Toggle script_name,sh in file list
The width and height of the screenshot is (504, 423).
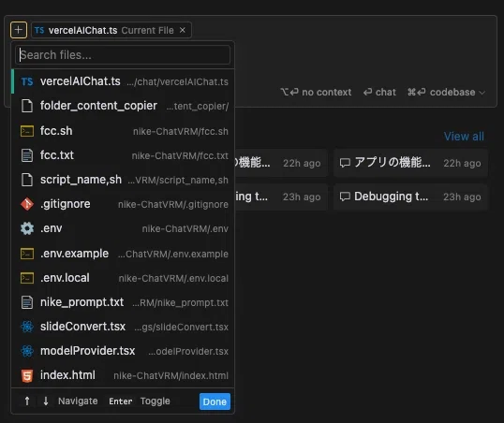pyautogui.click(x=123, y=180)
